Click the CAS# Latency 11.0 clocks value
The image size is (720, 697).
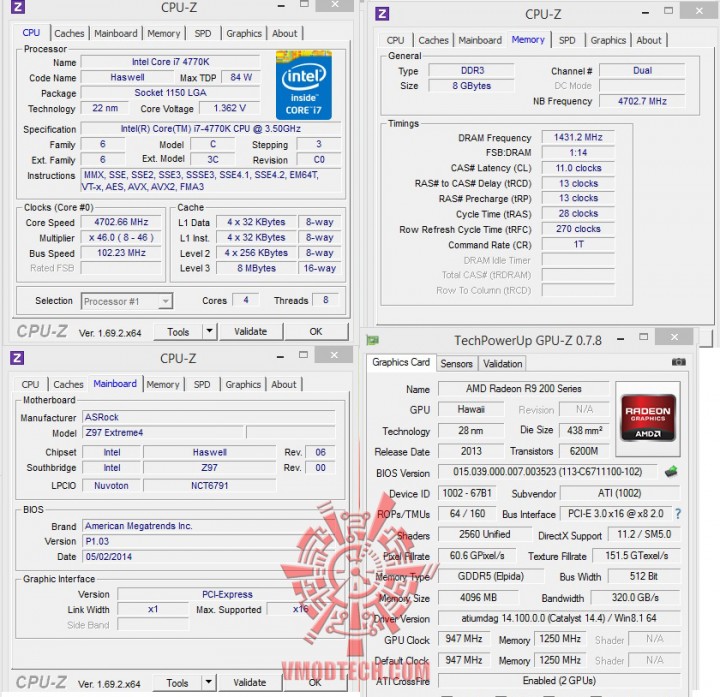point(578,168)
